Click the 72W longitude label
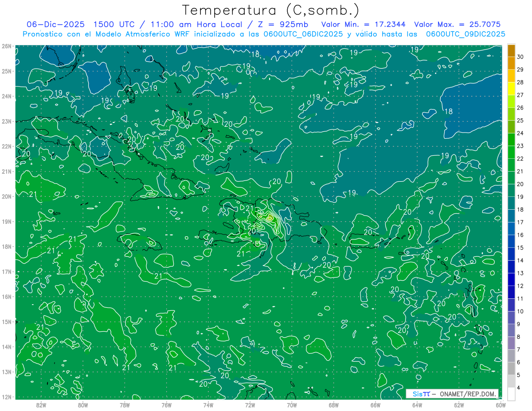532x411 pixels. click(x=250, y=405)
